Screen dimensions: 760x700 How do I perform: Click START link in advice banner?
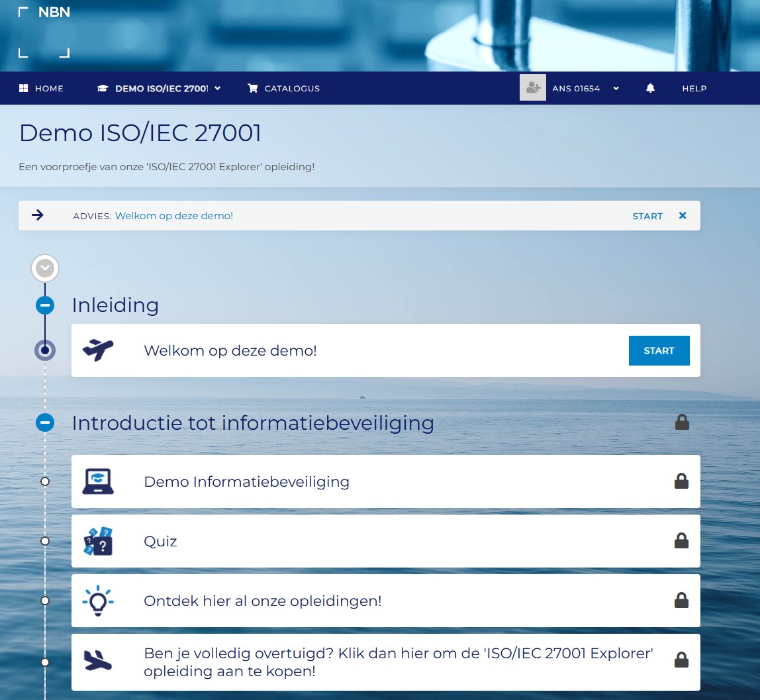tap(647, 216)
